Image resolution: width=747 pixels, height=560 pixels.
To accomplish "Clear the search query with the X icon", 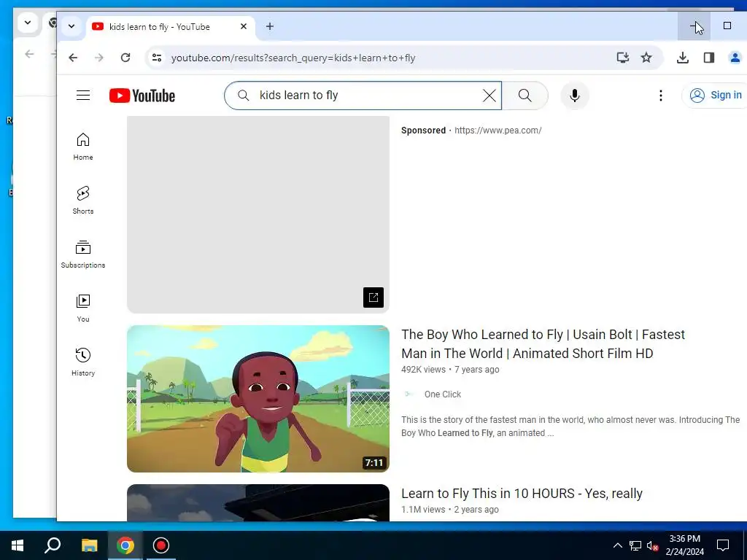I will point(489,96).
